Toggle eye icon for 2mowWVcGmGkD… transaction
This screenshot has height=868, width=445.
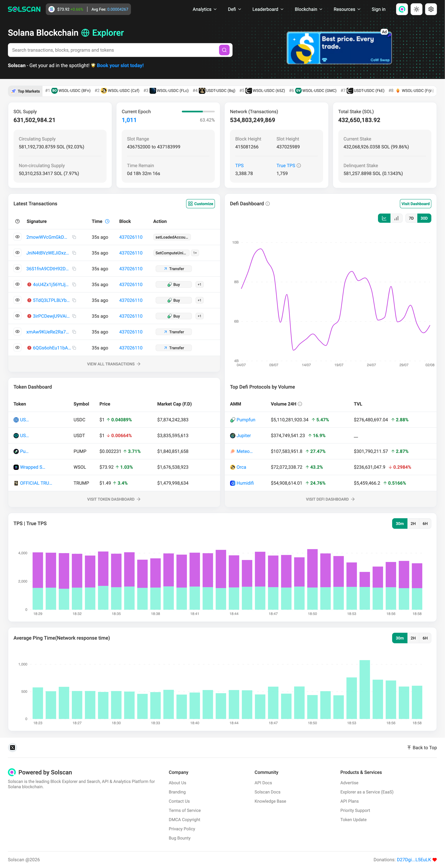[x=18, y=237]
